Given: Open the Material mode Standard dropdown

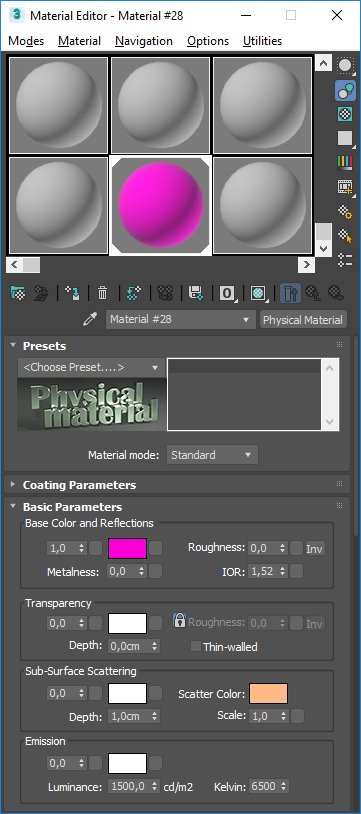Looking at the screenshot, I should coord(212,455).
